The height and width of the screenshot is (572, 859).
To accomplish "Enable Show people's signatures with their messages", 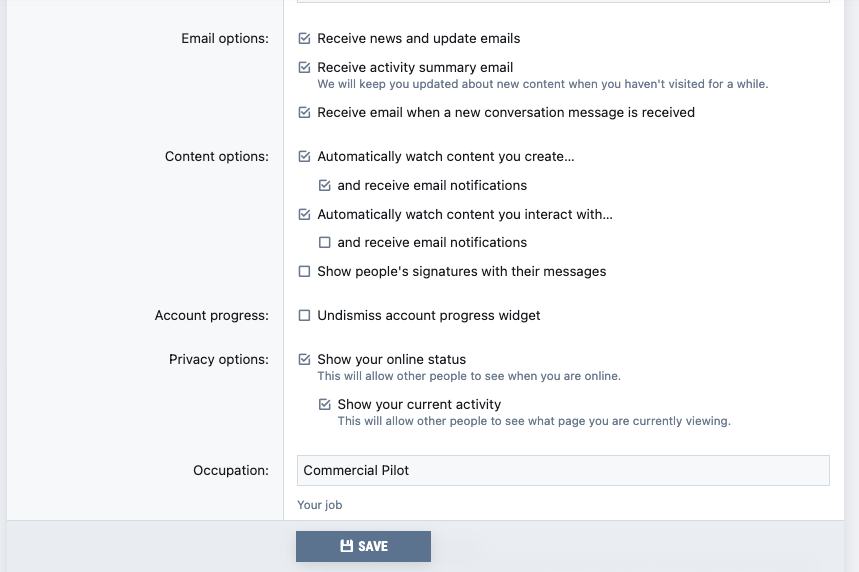I will coord(304,271).
